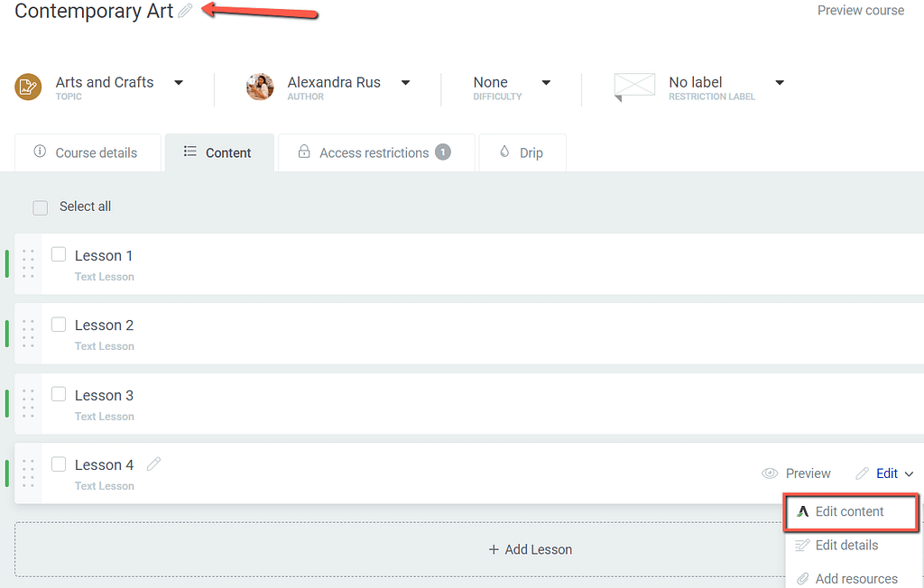Check the Select all checkbox
This screenshot has height=588, width=924.
[x=40, y=207]
